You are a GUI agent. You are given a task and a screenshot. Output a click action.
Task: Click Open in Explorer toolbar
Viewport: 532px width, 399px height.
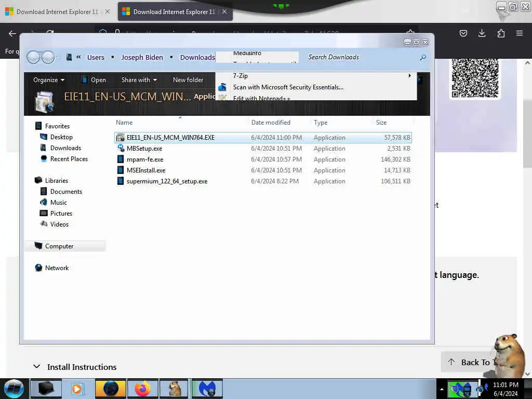(x=94, y=79)
